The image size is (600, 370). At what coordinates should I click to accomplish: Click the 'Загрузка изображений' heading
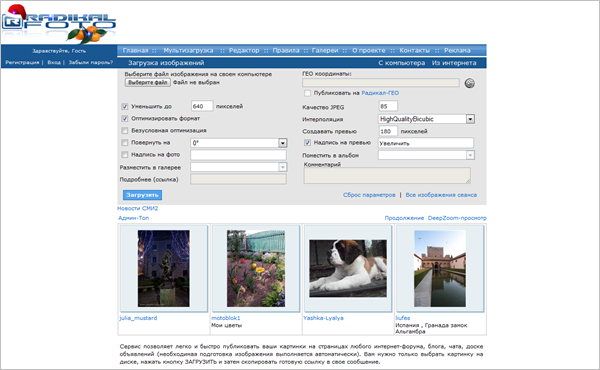click(x=166, y=63)
